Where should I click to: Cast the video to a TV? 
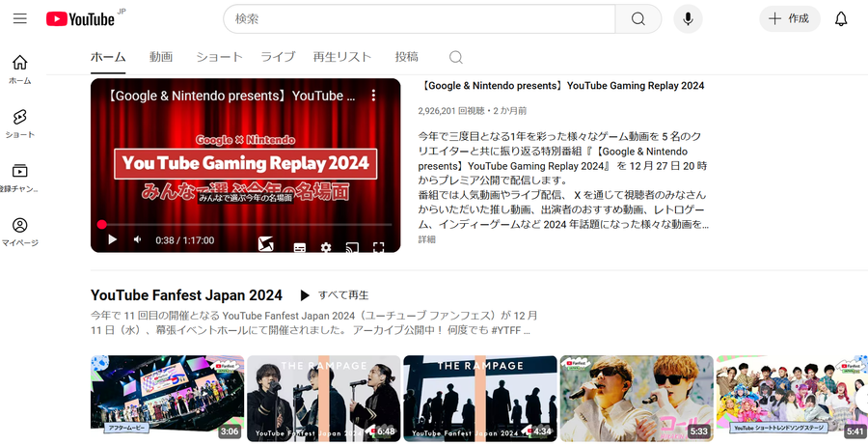pyautogui.click(x=352, y=247)
